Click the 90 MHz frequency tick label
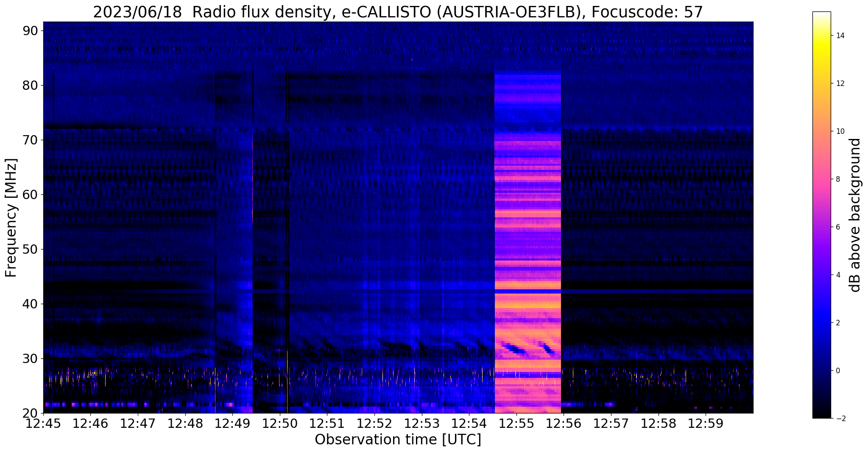Viewport: 868px width, 452px height. pos(31,31)
